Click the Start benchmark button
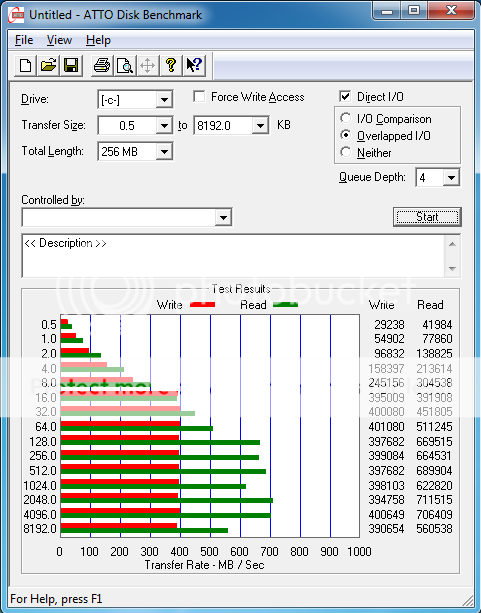The image size is (481, 613). click(427, 217)
